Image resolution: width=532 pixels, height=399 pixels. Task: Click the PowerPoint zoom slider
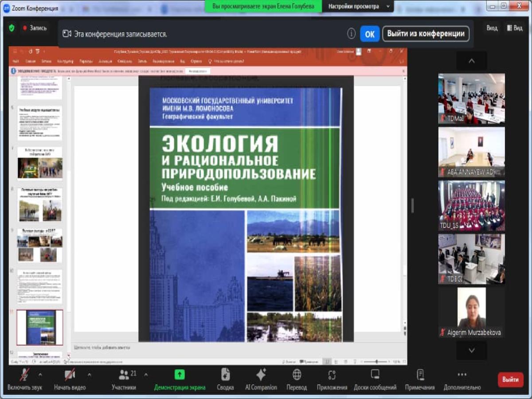[x=376, y=362]
